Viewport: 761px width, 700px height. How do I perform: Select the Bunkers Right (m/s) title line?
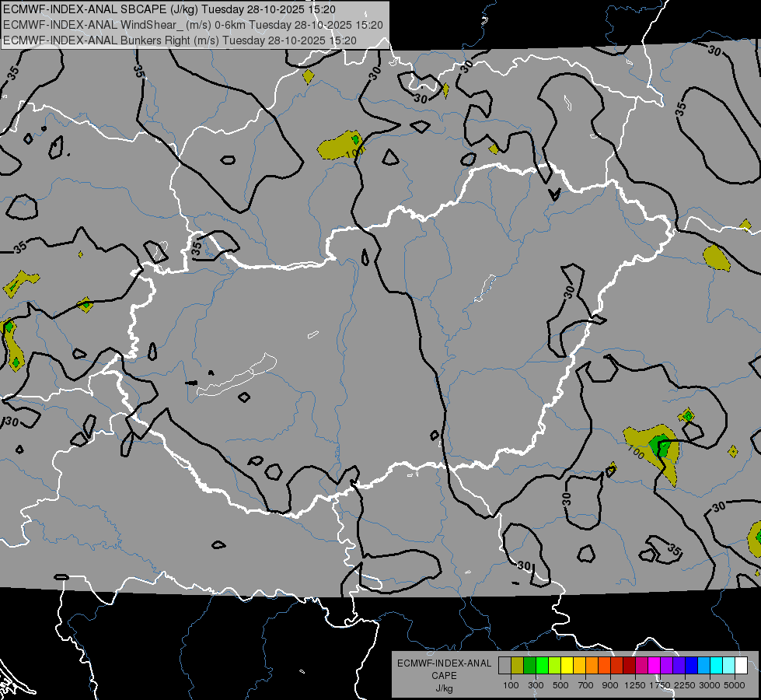coord(180,40)
